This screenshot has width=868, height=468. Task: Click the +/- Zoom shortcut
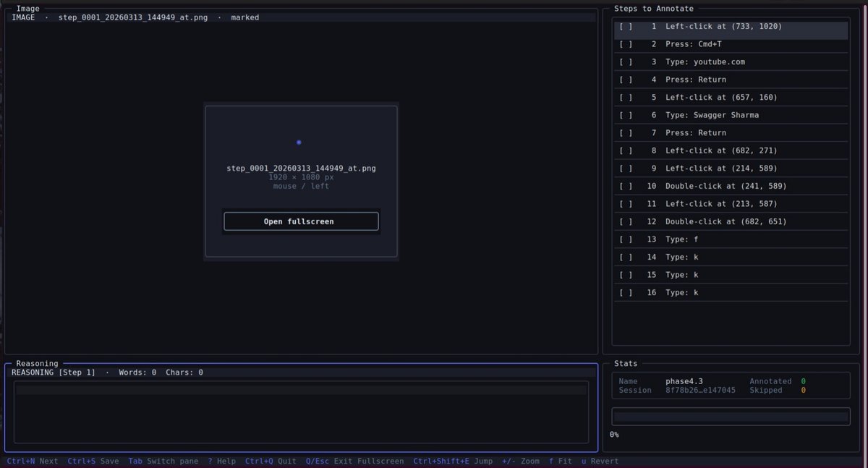pos(521,461)
